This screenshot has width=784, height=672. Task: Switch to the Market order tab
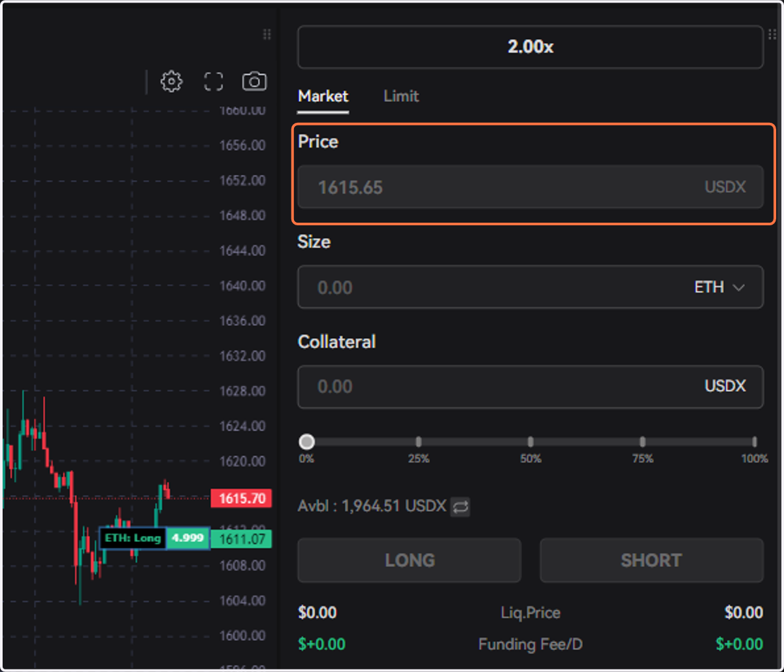323,97
